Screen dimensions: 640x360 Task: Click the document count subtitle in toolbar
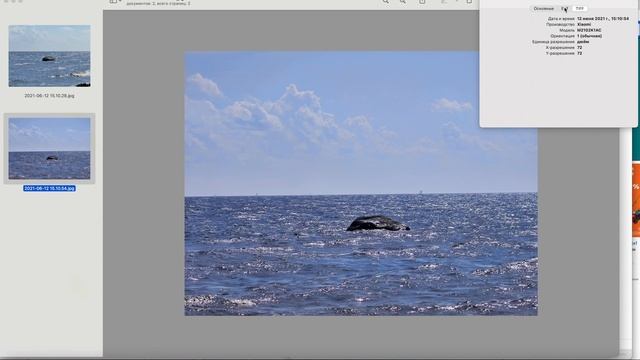coord(158,4)
